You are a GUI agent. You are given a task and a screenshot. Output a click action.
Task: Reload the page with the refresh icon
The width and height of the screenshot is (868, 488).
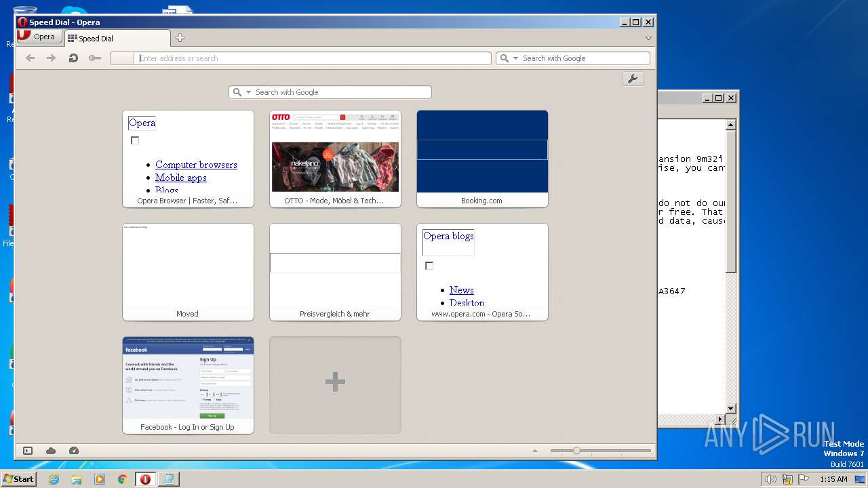[73, 58]
